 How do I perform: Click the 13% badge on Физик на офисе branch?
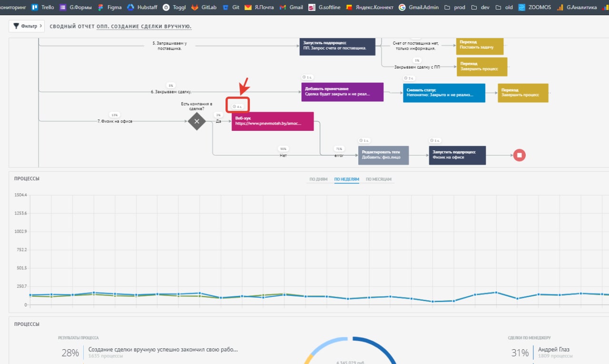tap(114, 115)
